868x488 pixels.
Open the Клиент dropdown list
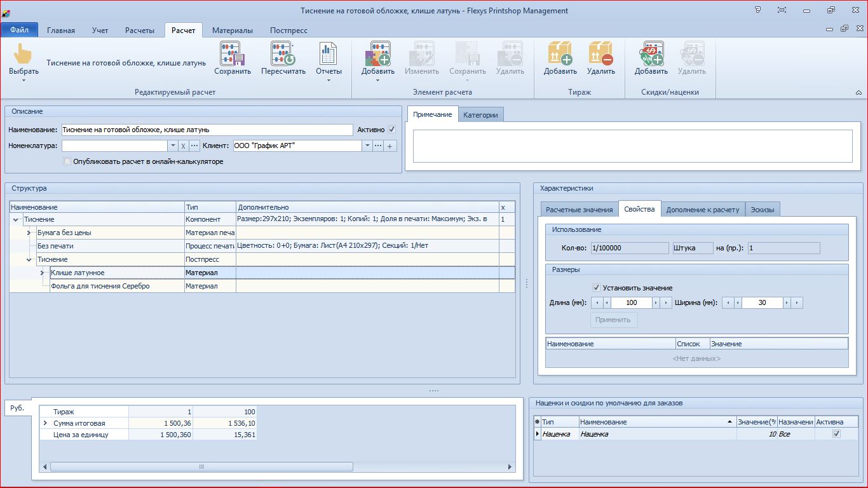pos(367,146)
